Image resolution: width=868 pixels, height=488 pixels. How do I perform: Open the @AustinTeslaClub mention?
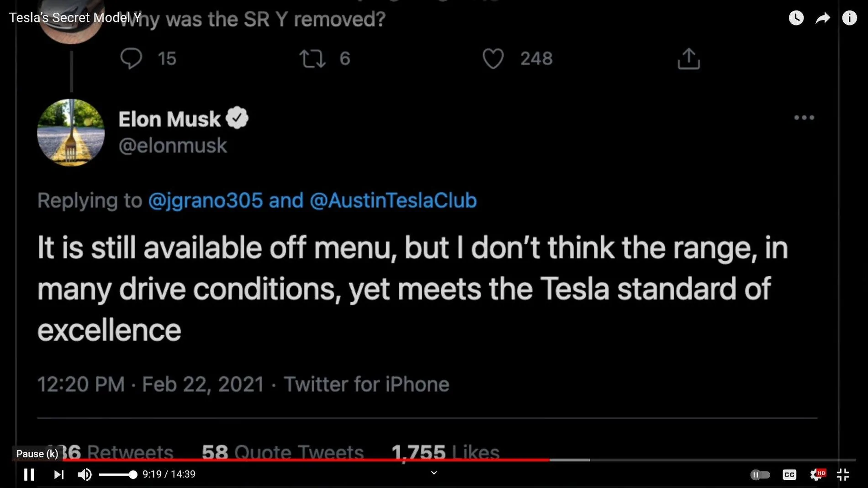point(393,200)
